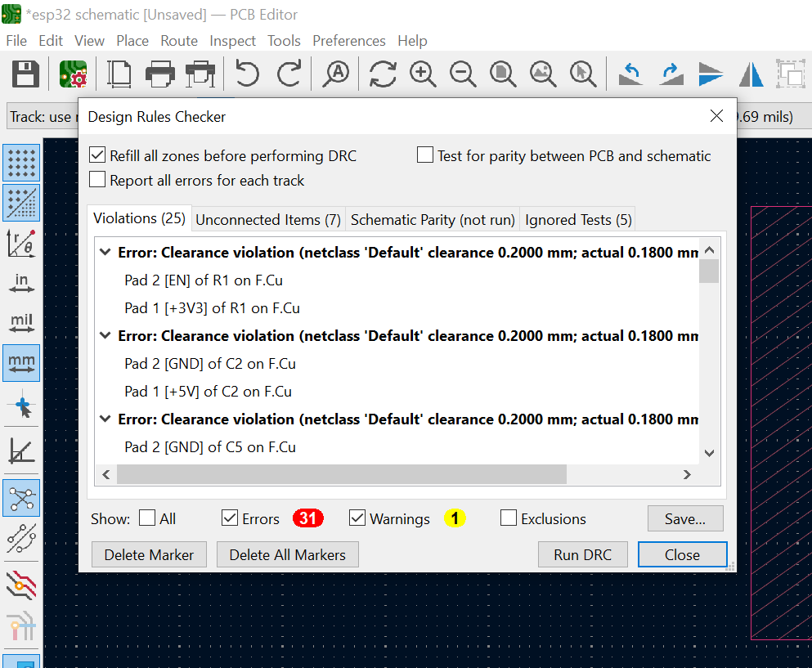
Task: Check the Show All box
Action: click(x=147, y=518)
